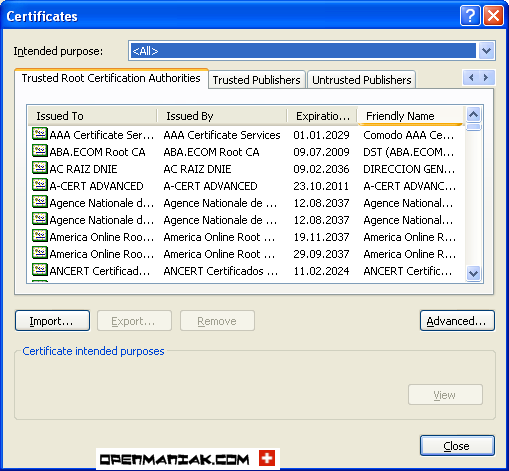Select AC RAIZ DNIE under Issued To

[83, 169]
